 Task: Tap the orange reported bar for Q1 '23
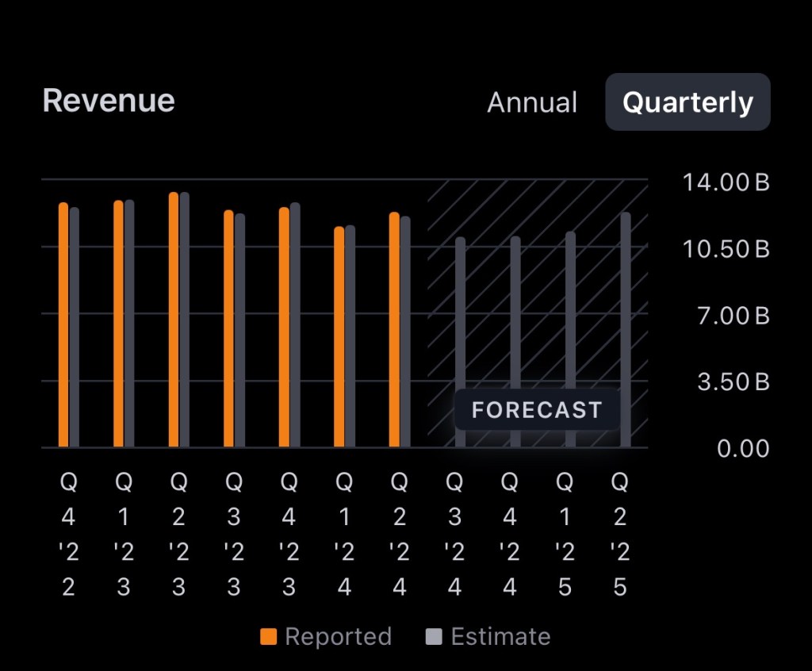click(118, 324)
